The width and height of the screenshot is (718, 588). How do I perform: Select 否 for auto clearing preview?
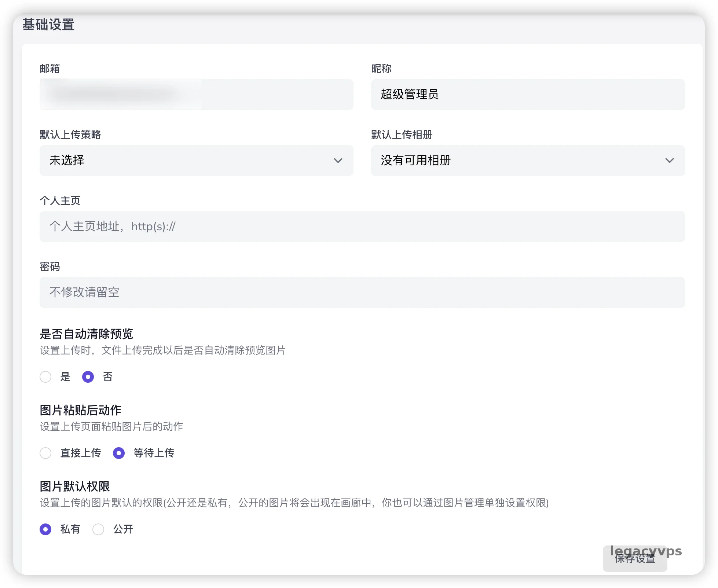click(x=88, y=377)
